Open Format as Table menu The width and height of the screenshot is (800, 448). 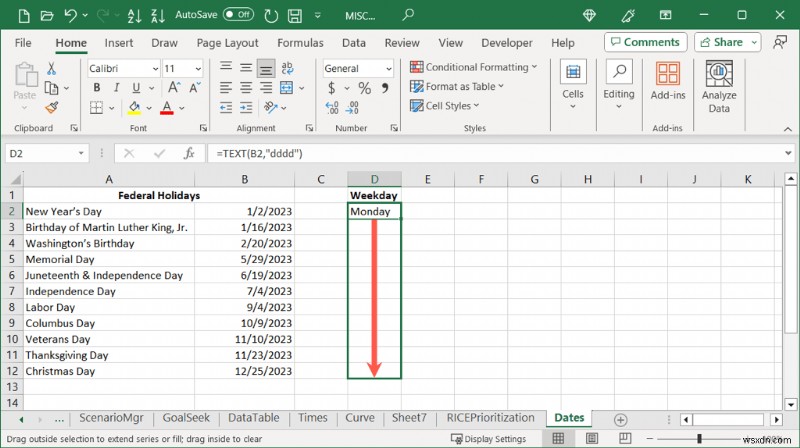click(x=457, y=86)
